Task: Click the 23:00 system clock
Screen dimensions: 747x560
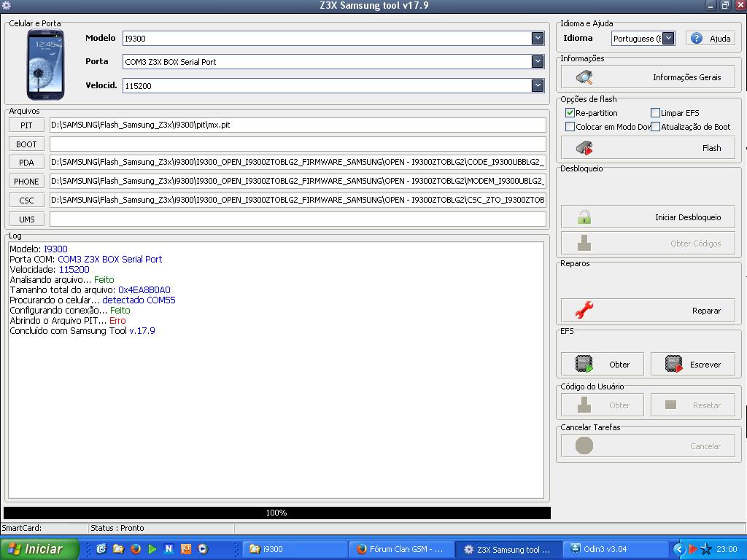Action: (x=727, y=549)
